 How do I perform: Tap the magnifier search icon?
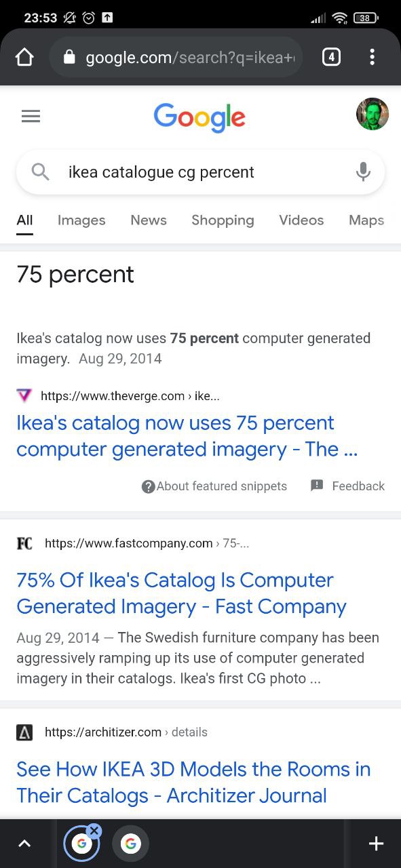click(41, 172)
